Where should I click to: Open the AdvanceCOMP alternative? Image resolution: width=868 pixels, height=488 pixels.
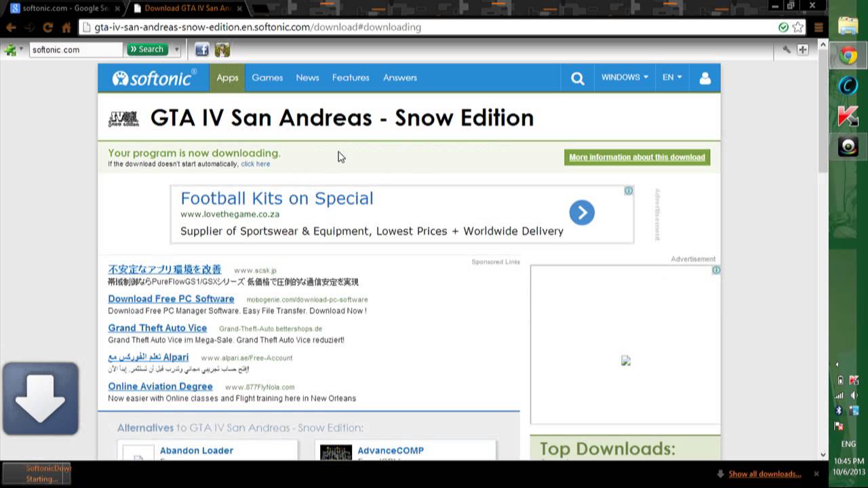[390, 451]
